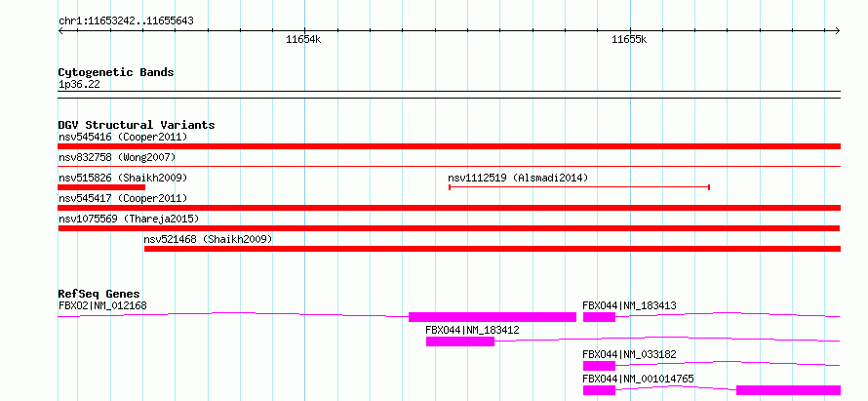This screenshot has width=868, height=401.
Task: Click the 1p36.22 band label
Action: coord(79,85)
